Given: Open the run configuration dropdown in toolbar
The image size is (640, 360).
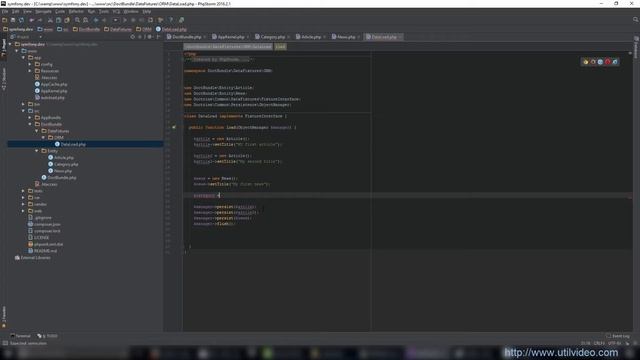Looking at the screenshot, I should 116,20.
